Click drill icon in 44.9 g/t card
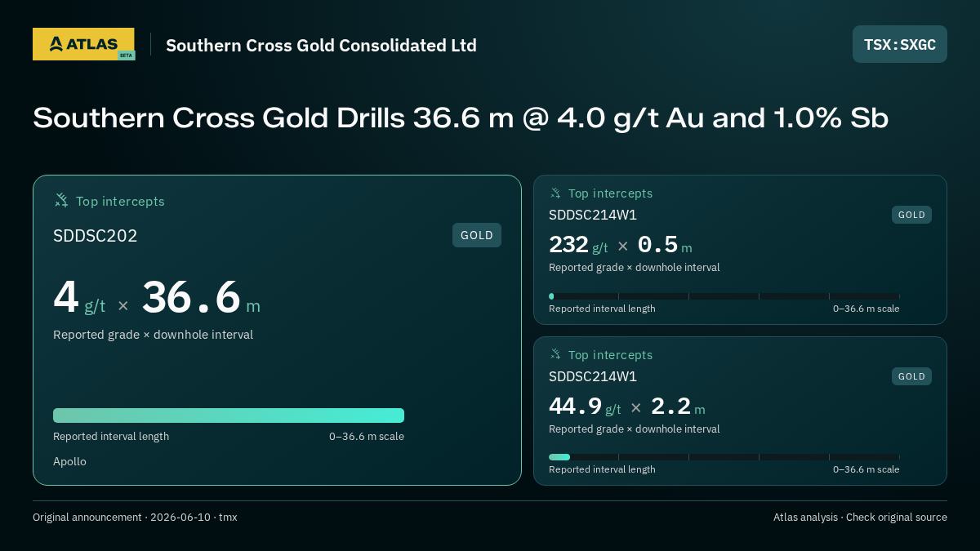The height and width of the screenshot is (551, 980). (x=555, y=354)
